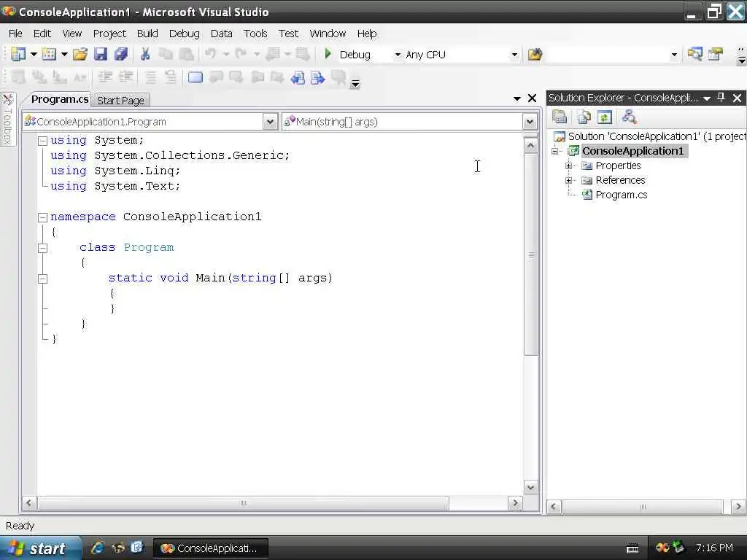Click the code editor horizontal scrollbar thumb
Viewport: 747px width, 560px height.
(243, 503)
